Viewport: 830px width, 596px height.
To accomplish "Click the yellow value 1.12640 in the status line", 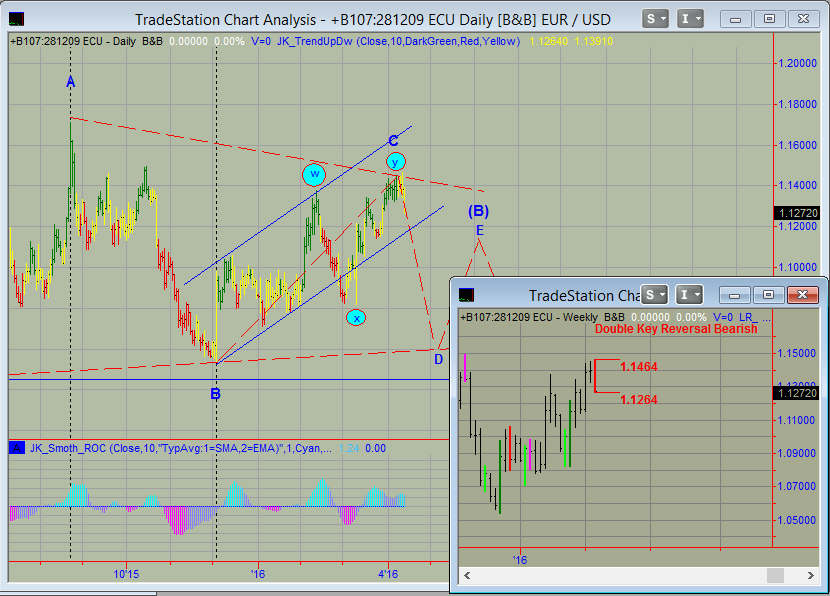I will (x=548, y=41).
